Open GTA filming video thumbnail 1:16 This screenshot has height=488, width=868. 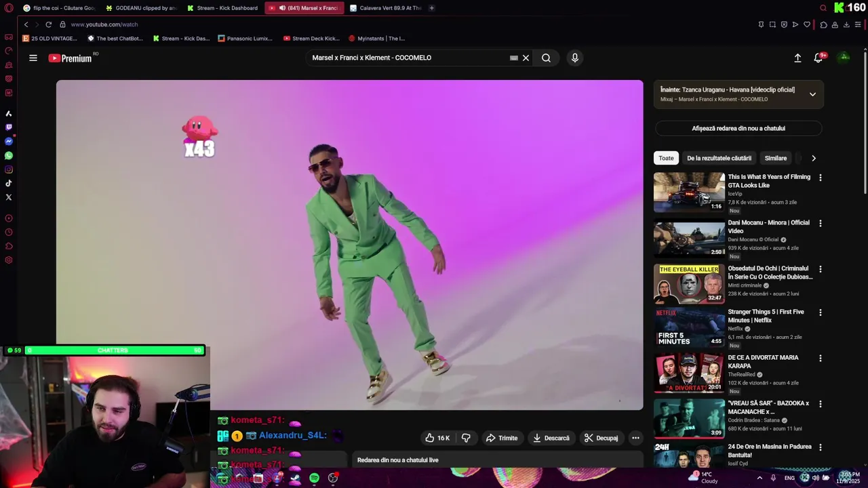point(689,192)
